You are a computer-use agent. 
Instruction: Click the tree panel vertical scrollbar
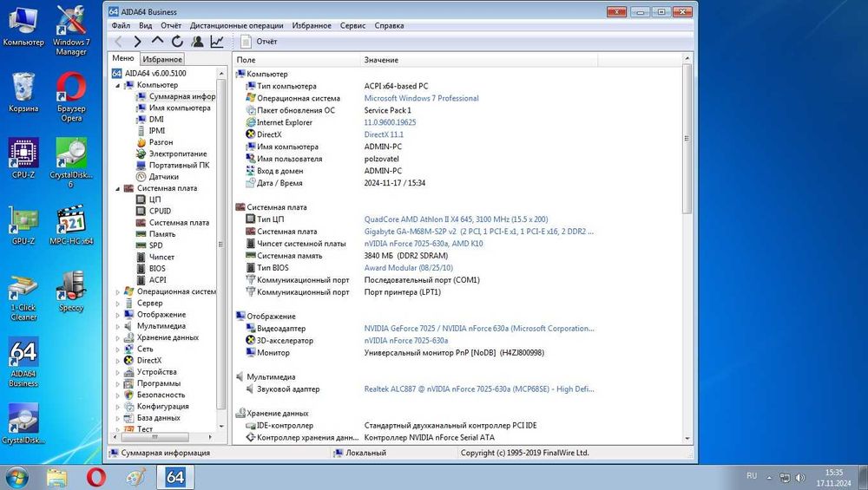tap(221, 244)
